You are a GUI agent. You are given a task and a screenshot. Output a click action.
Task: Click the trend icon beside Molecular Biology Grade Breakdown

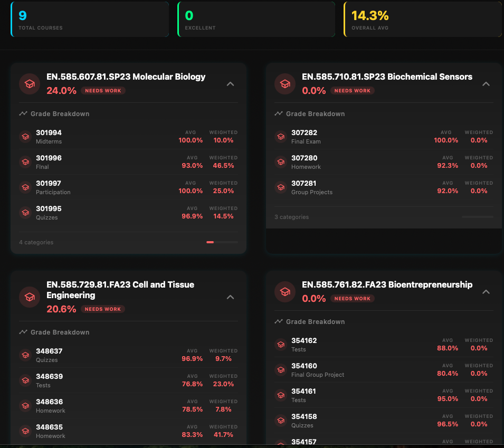coord(23,113)
